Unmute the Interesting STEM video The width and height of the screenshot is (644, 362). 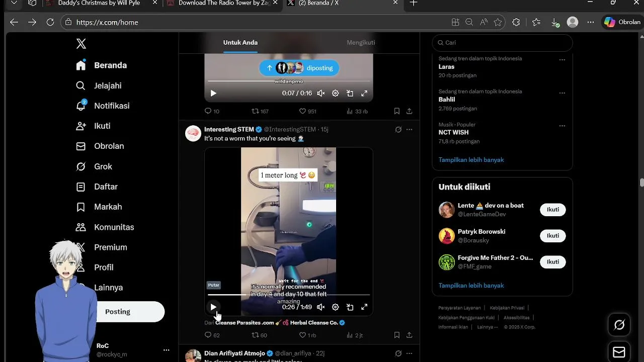[x=320, y=307]
